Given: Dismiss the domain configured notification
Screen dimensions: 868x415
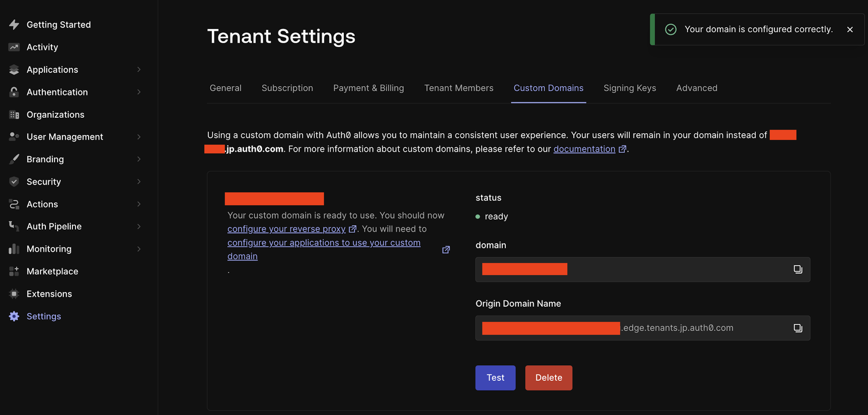Looking at the screenshot, I should tap(850, 30).
